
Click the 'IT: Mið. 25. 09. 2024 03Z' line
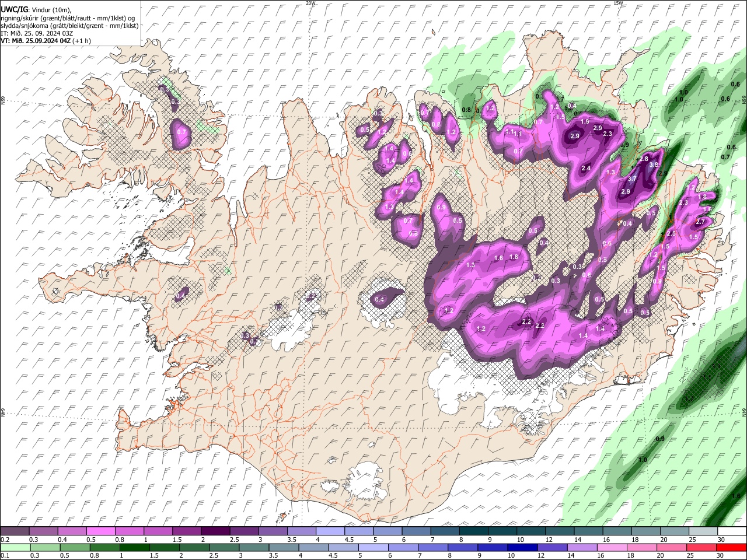pos(37,33)
